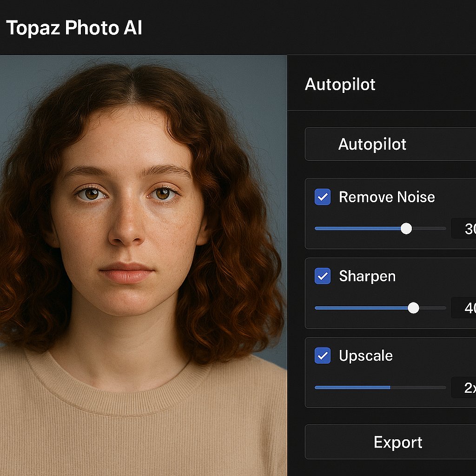Click the Remove Noise label
Viewport: 476px width, 476px height.
(387, 197)
